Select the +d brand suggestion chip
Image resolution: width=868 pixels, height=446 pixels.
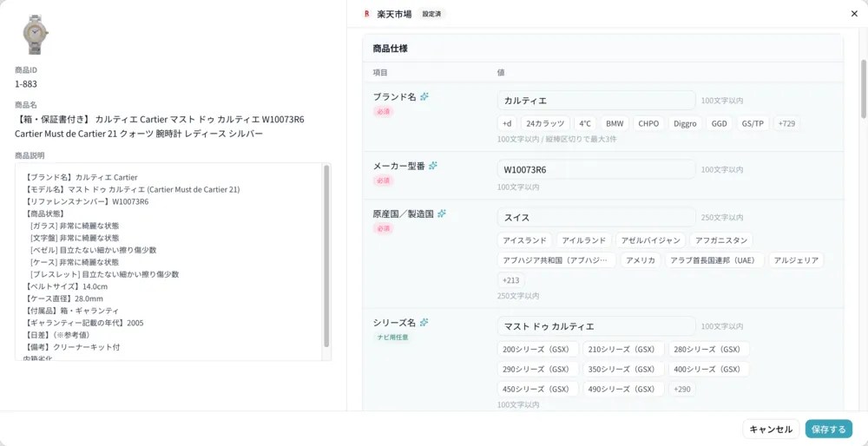[507, 123]
